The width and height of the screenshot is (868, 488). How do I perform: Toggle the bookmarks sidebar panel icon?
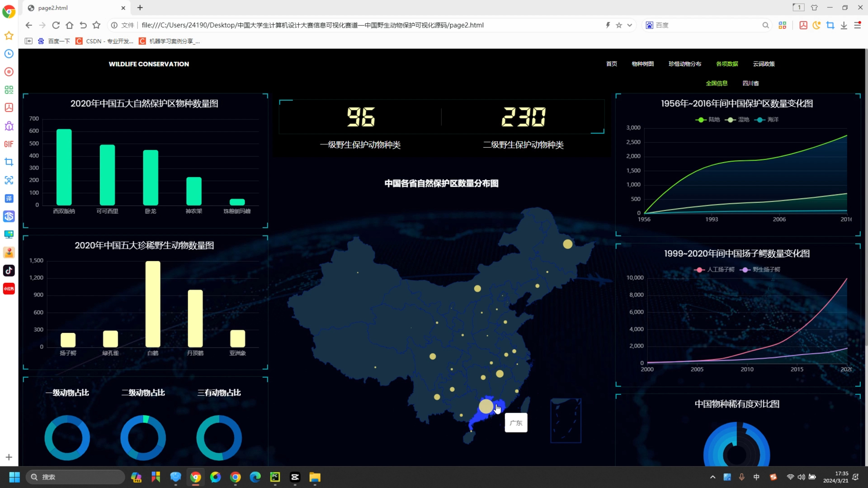point(28,41)
